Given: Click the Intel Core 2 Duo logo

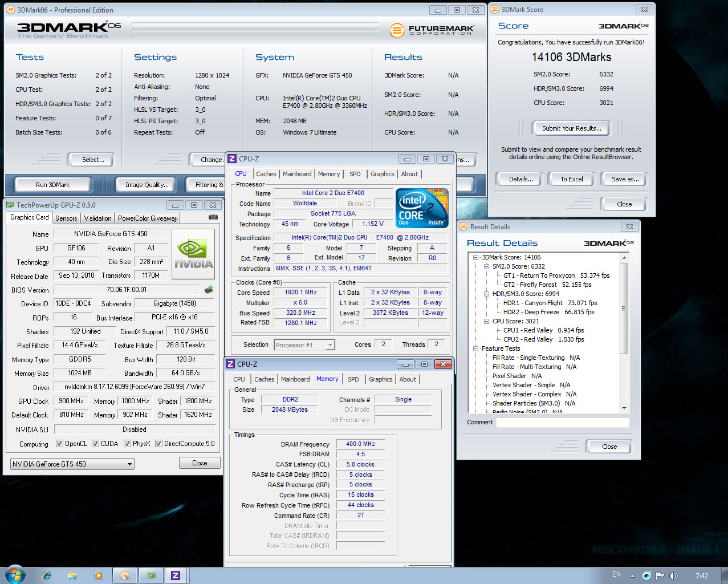Looking at the screenshot, I should click(x=422, y=208).
